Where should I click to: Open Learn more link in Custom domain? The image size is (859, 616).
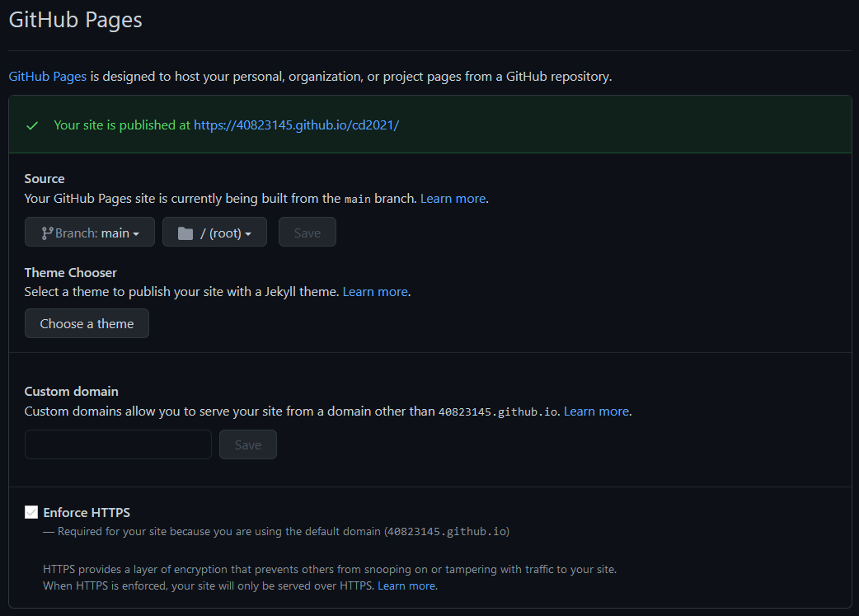[597, 411]
